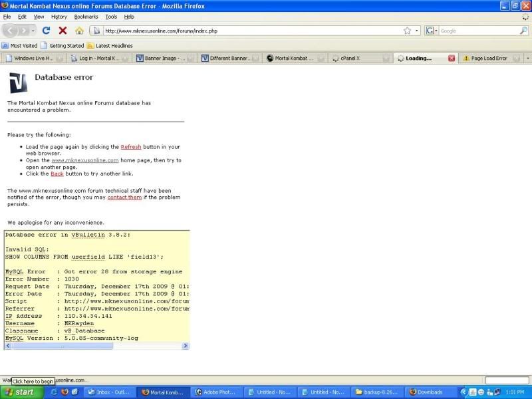Switch to the Inbox - Outlook taskbar window

click(109, 392)
